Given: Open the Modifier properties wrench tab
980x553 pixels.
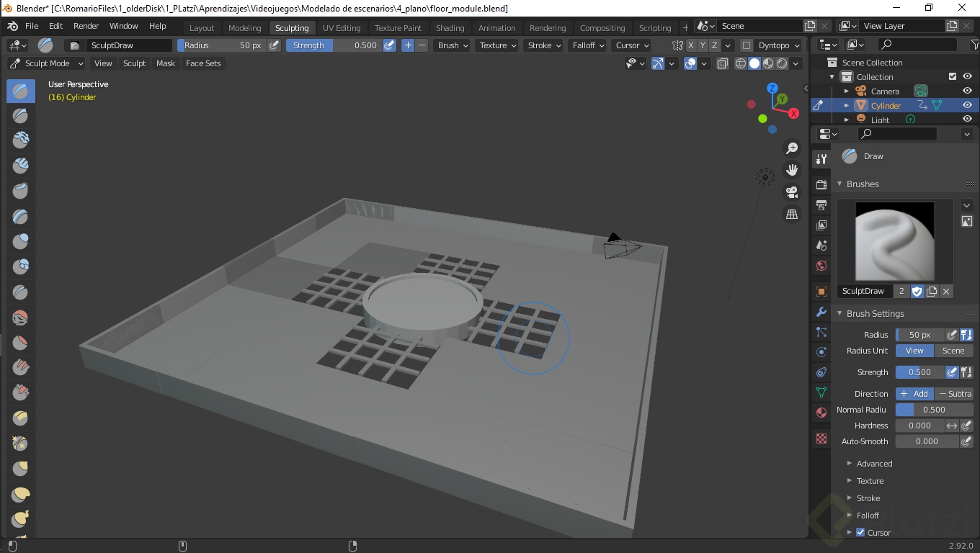Looking at the screenshot, I should coord(821,312).
